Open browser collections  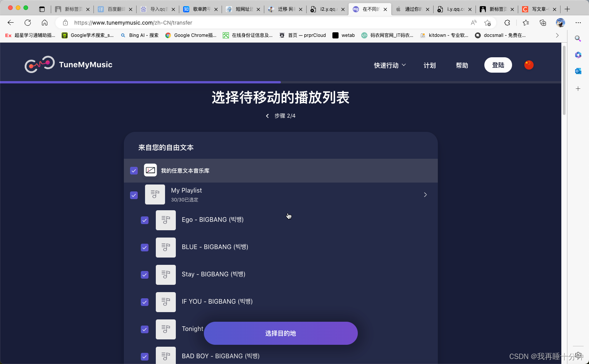point(543,23)
